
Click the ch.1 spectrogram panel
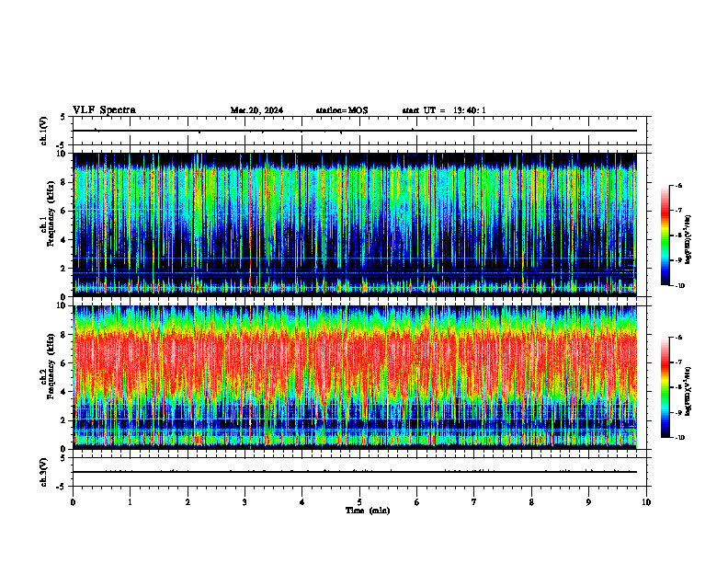pos(355,224)
